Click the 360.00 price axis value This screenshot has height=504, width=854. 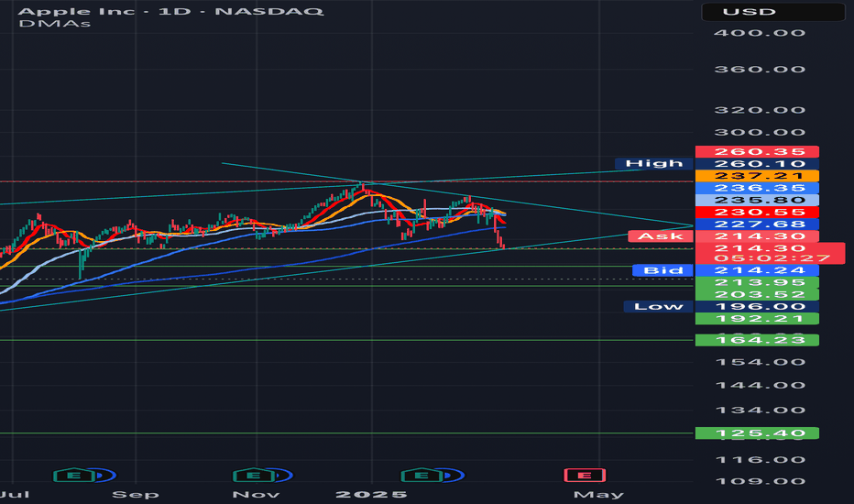(x=760, y=70)
